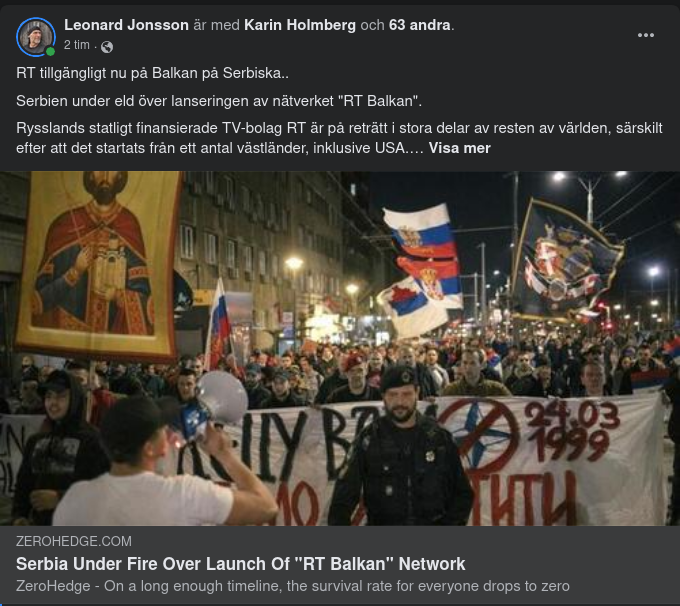This screenshot has width=680, height=606.
Task: Open Karin Holmberg's tagged profile
Action: [300, 25]
